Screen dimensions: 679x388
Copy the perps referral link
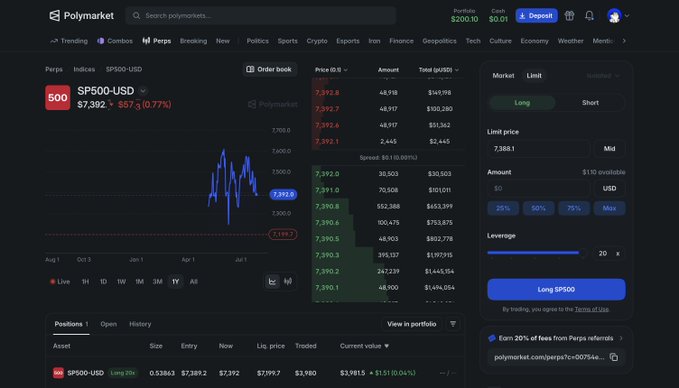pos(614,357)
